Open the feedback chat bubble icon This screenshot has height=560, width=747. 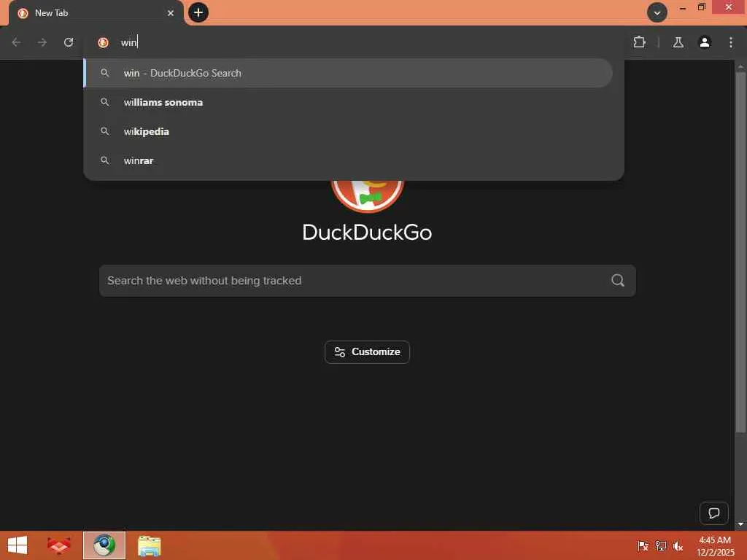point(713,513)
